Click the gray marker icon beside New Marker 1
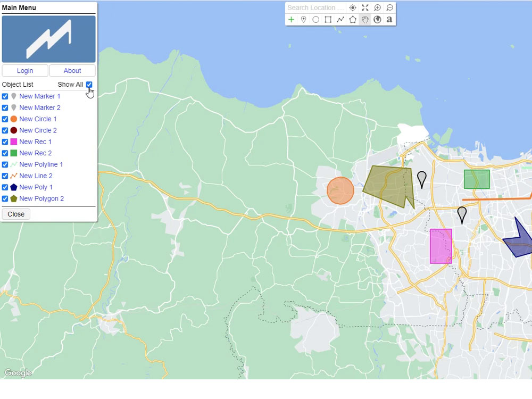The image size is (532, 399). (x=14, y=96)
